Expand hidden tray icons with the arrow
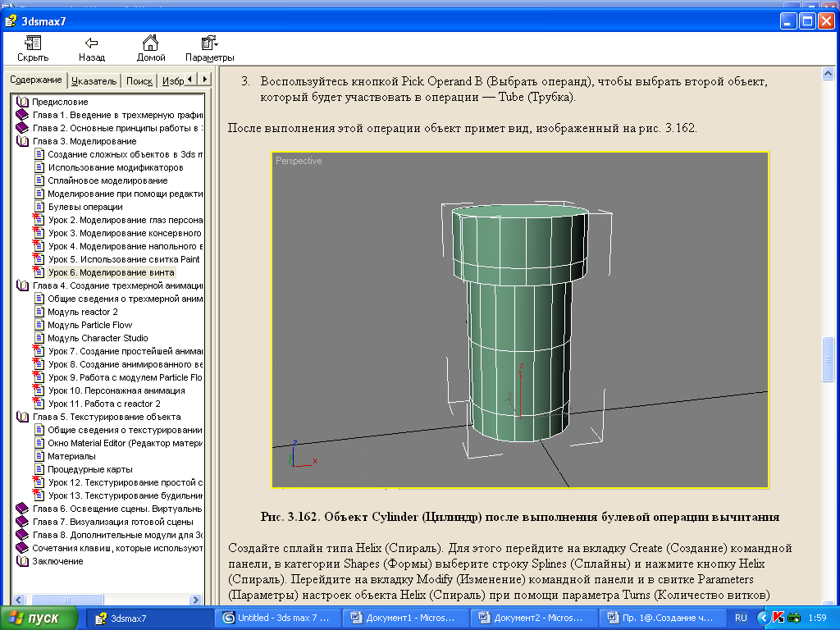This screenshot has height=630, width=840. coord(764,618)
